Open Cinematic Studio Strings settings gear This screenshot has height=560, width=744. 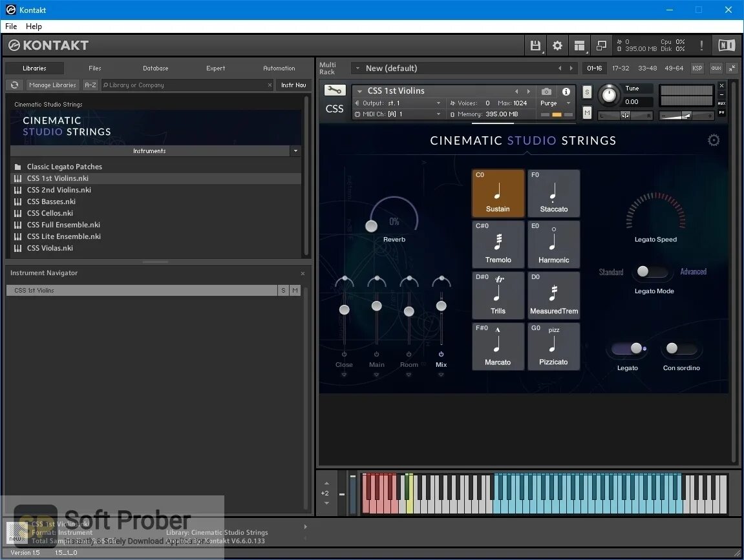713,140
